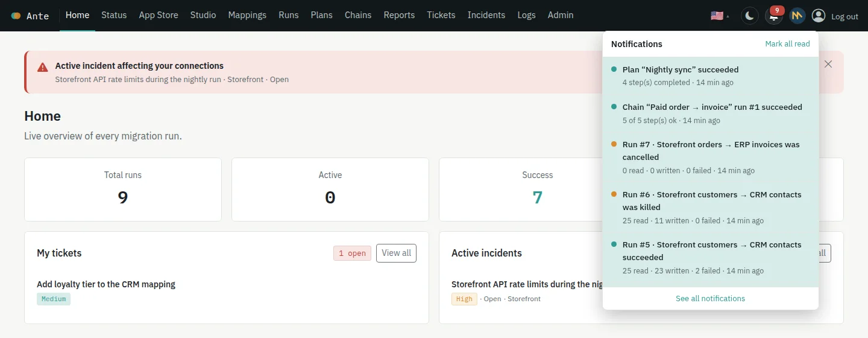The width and height of the screenshot is (868, 338).
Task: Open the Run #5 succeeded notification
Action: point(711,257)
